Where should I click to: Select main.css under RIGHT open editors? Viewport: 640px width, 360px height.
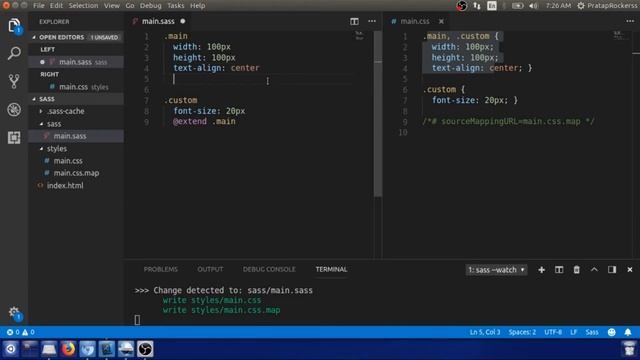click(x=76, y=87)
